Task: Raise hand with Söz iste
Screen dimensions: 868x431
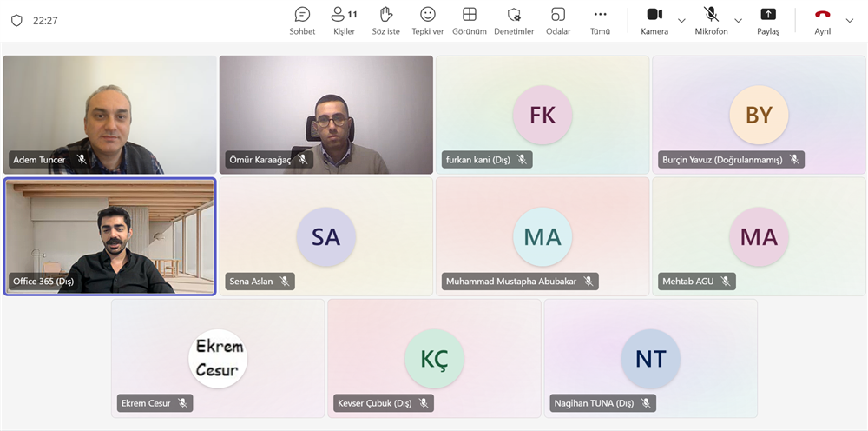Action: (386, 20)
